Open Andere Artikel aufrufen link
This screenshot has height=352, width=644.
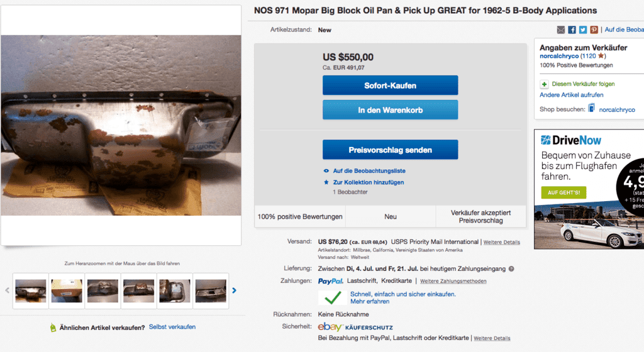pyautogui.click(x=571, y=95)
